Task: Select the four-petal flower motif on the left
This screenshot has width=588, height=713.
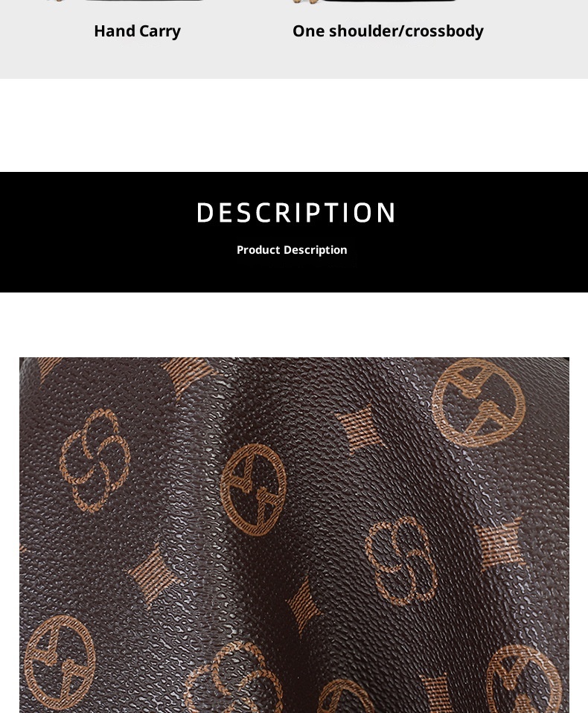Action: (95, 461)
